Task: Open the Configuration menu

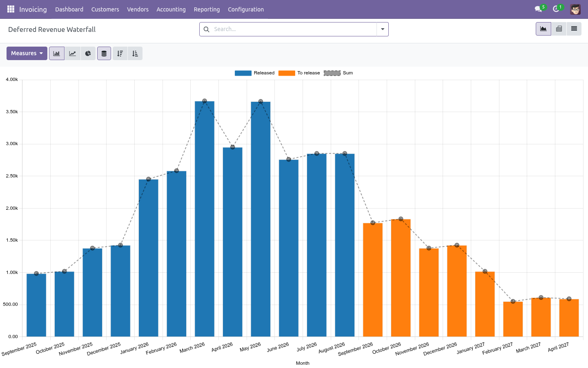Action: [x=246, y=9]
